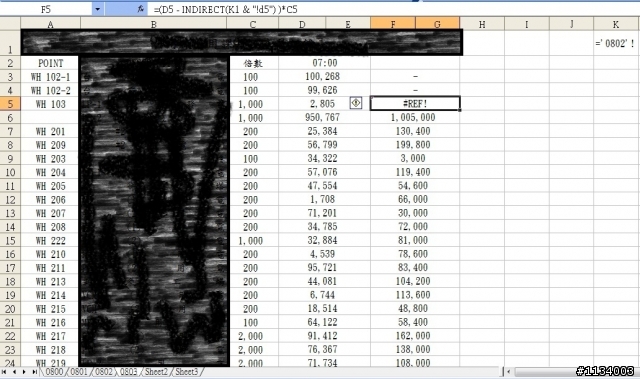This screenshot has width=640, height=379.
Task: Click the WH 201 cell
Action: [51, 131]
